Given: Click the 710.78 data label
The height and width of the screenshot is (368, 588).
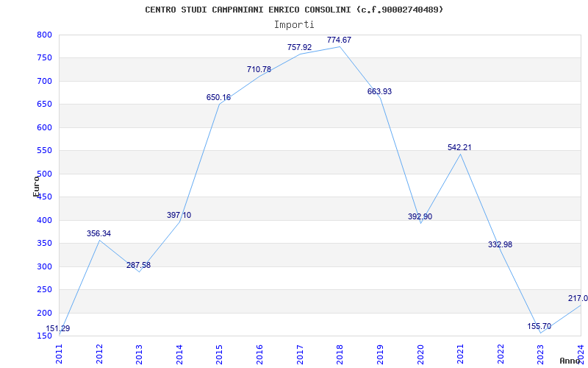Looking at the screenshot, I should click(259, 69).
